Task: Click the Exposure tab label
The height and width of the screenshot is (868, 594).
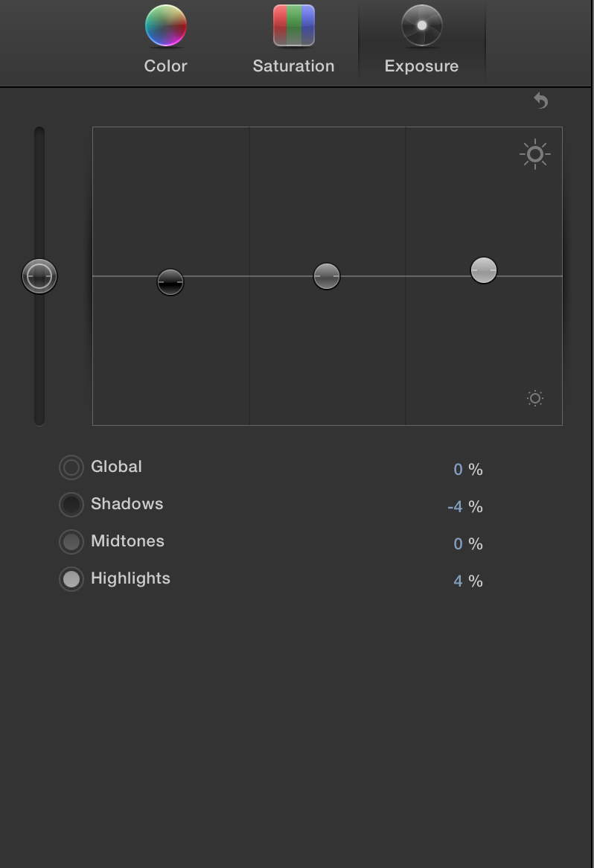Action: (421, 66)
